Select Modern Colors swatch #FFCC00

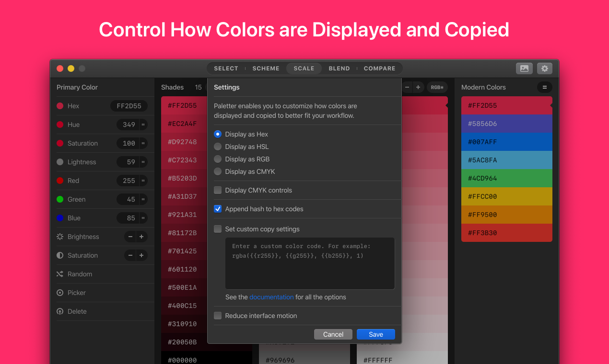click(x=507, y=196)
